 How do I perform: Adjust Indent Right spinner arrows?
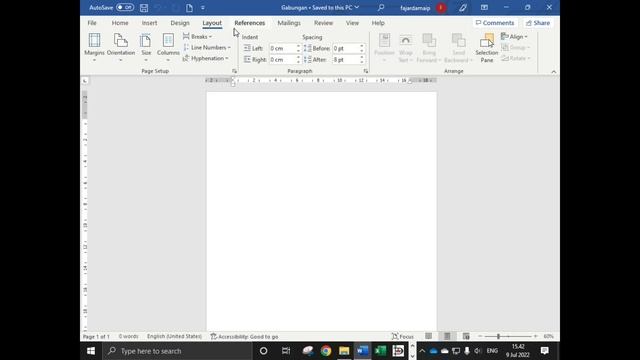298,60
